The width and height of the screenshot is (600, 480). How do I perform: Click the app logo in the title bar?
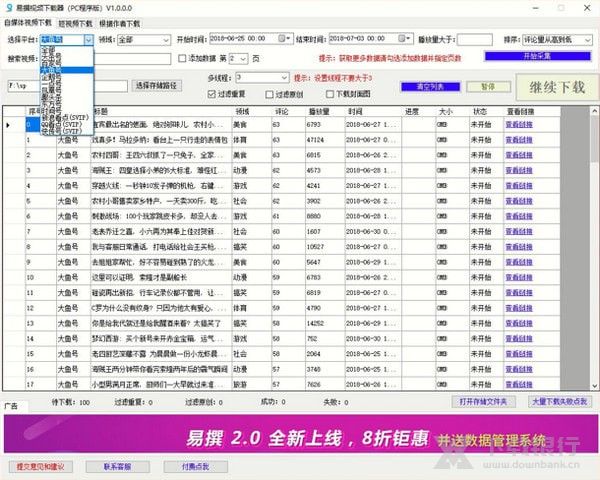(x=10, y=8)
